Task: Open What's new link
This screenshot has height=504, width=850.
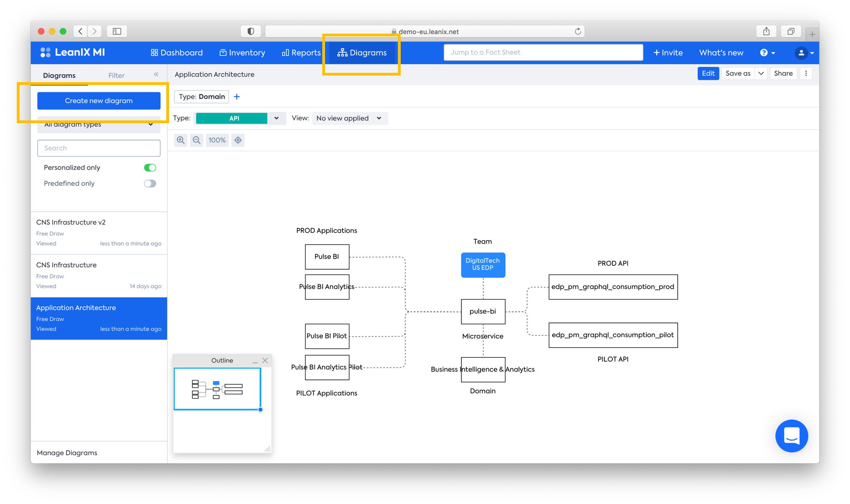Action: [721, 53]
